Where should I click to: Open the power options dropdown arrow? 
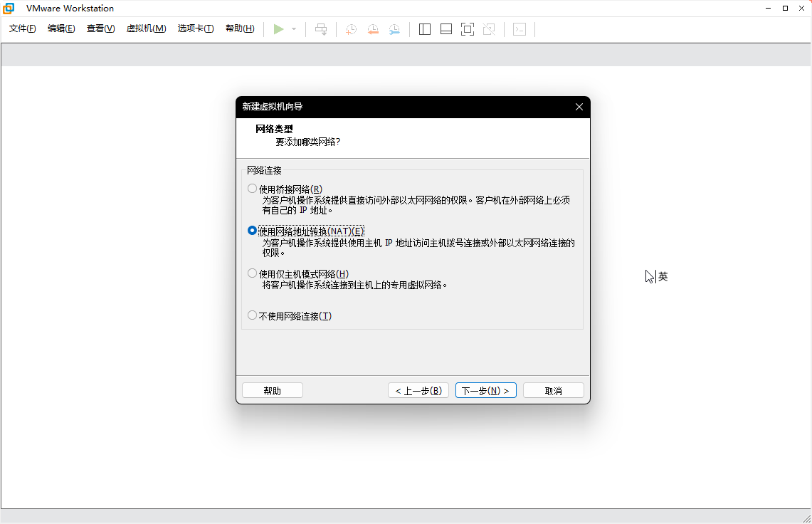294,29
